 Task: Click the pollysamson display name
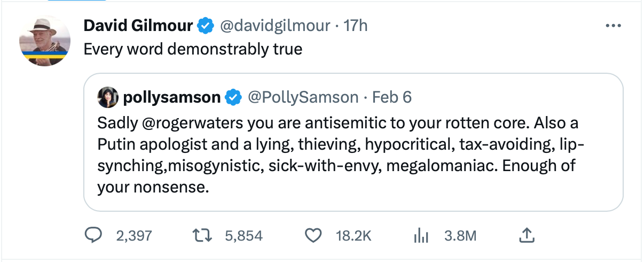click(172, 97)
